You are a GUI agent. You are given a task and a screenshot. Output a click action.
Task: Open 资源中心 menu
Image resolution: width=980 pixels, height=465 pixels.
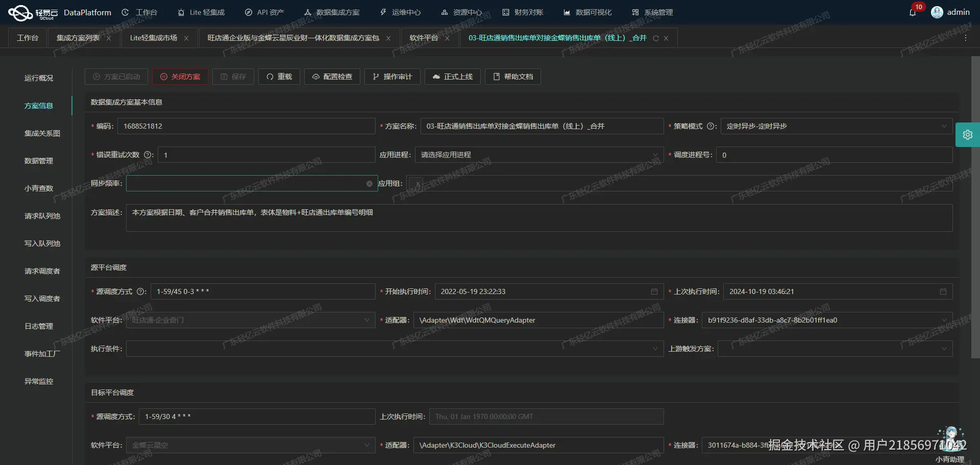(x=462, y=12)
